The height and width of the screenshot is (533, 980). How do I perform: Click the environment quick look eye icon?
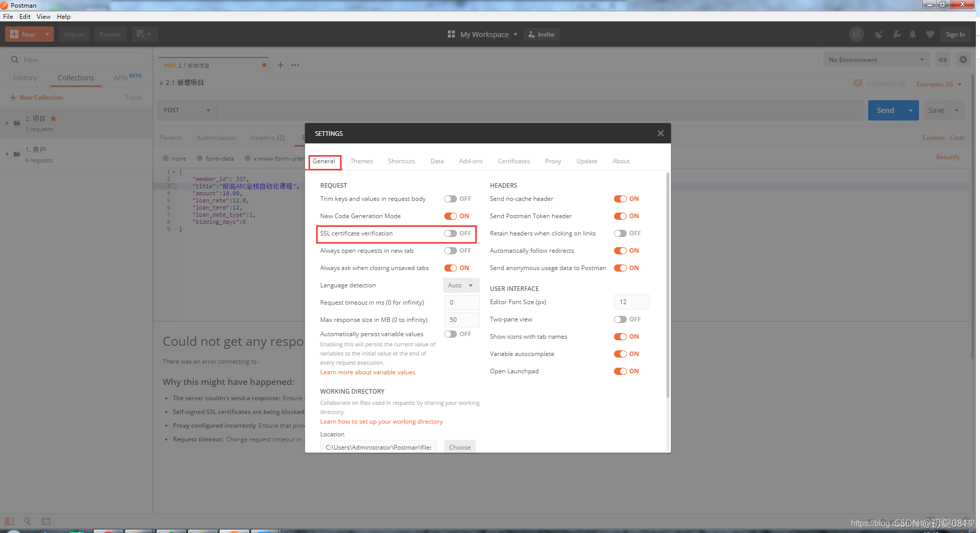[x=943, y=60]
